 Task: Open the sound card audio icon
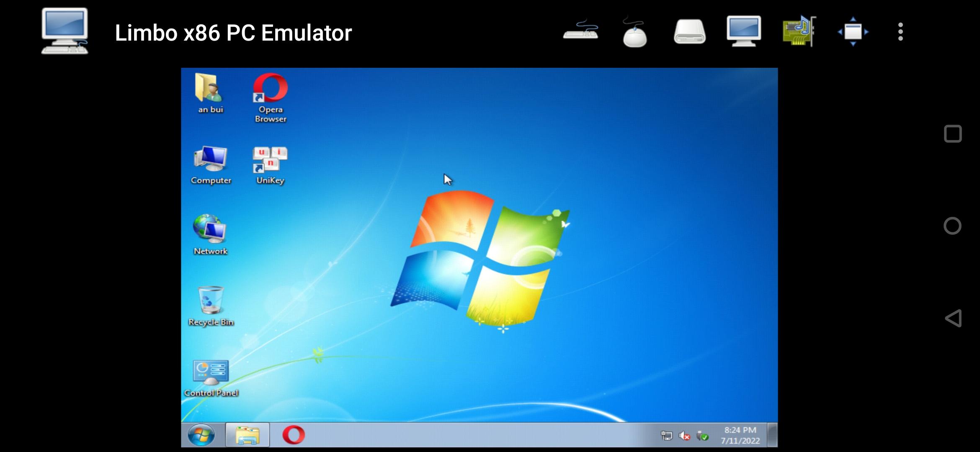[799, 31]
